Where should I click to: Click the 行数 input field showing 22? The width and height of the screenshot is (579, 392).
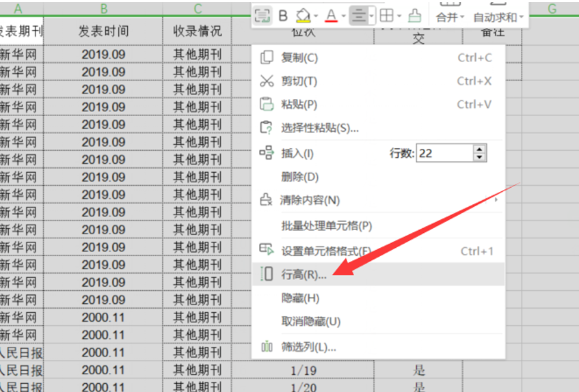444,153
